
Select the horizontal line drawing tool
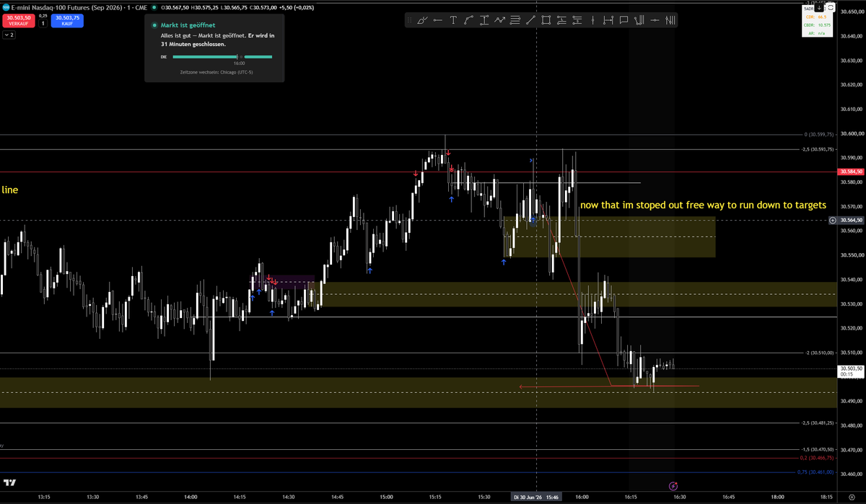pos(438,20)
